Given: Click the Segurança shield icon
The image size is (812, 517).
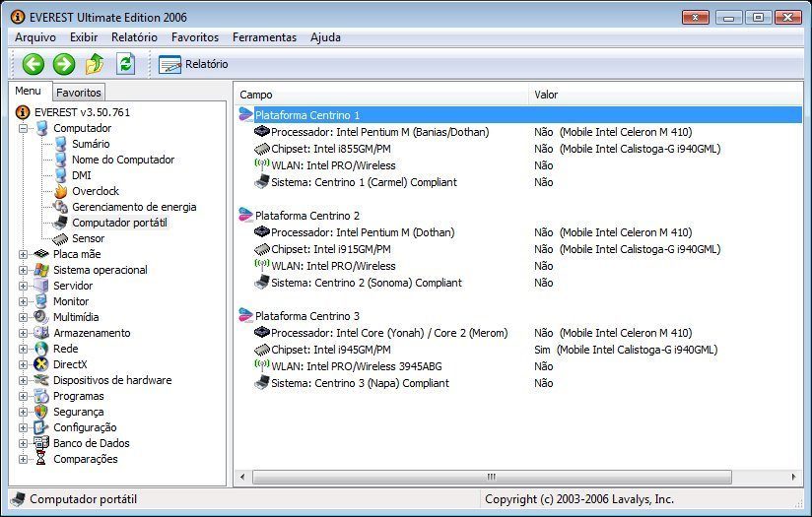Looking at the screenshot, I should point(41,412).
